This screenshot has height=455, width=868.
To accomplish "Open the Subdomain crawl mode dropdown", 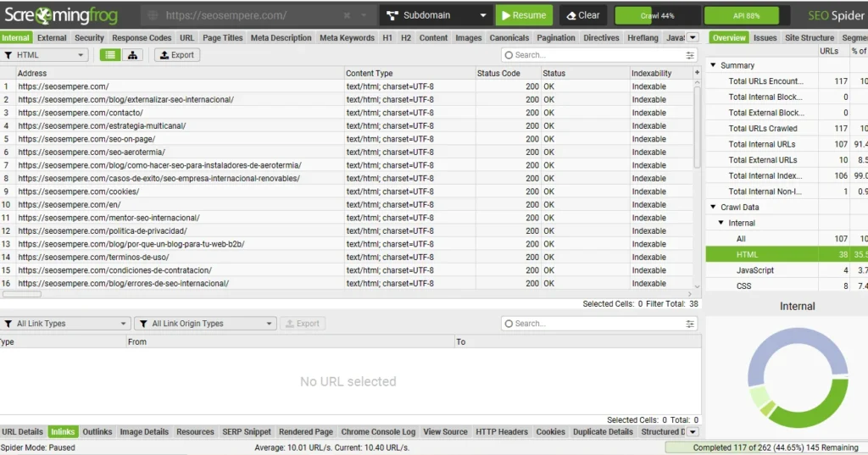I will point(437,15).
